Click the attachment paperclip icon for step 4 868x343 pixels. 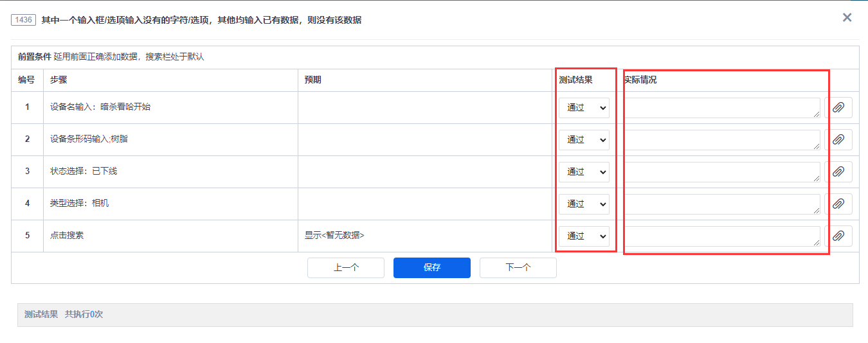point(838,204)
